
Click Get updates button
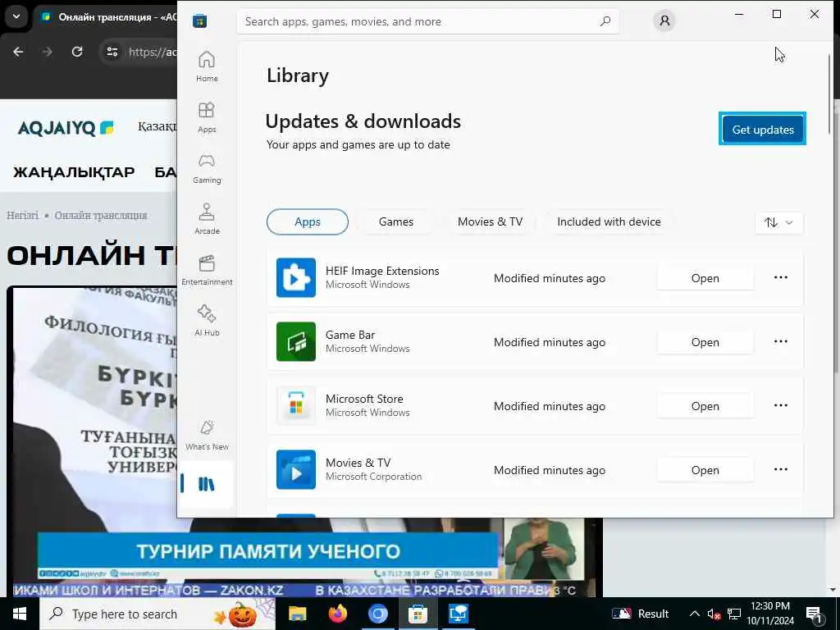coord(762,129)
